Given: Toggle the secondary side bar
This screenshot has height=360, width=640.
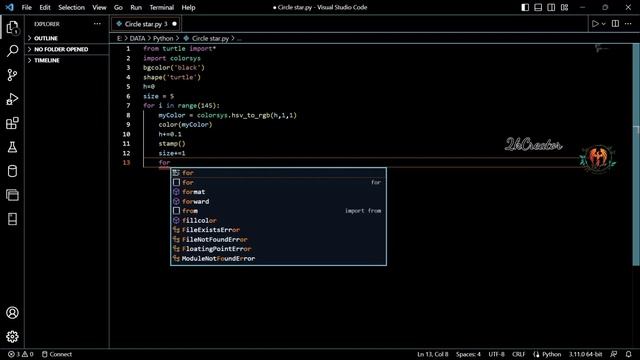Looking at the screenshot, I should tap(551, 7).
